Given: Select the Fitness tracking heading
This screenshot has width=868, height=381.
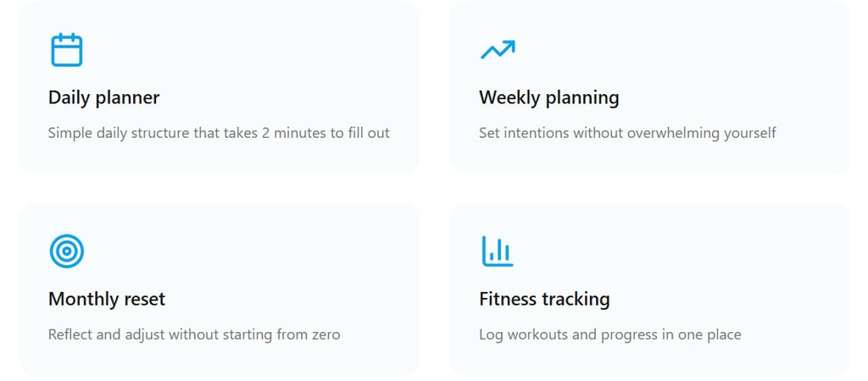Looking at the screenshot, I should click(x=545, y=299).
